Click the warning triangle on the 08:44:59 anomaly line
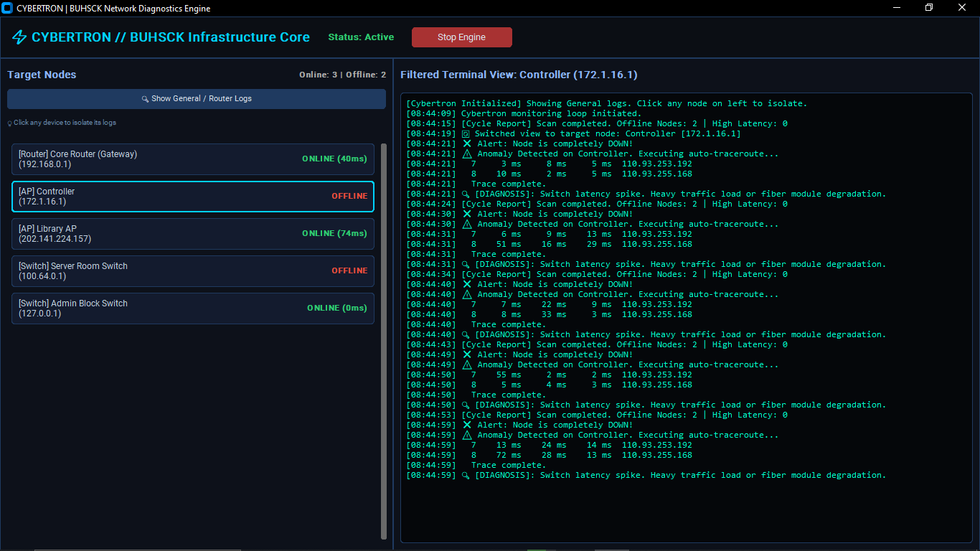The width and height of the screenshot is (980, 551). pos(467,435)
